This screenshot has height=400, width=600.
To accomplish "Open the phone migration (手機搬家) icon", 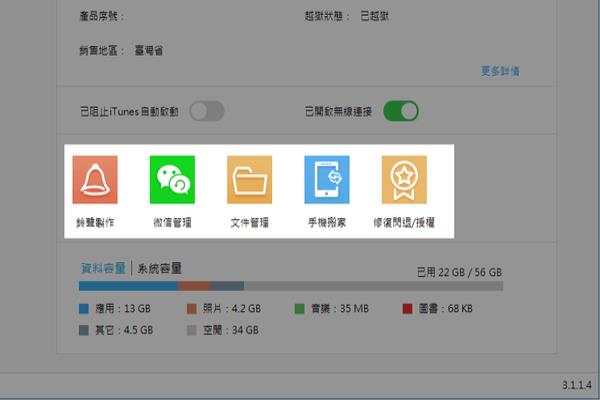I will pos(327,180).
